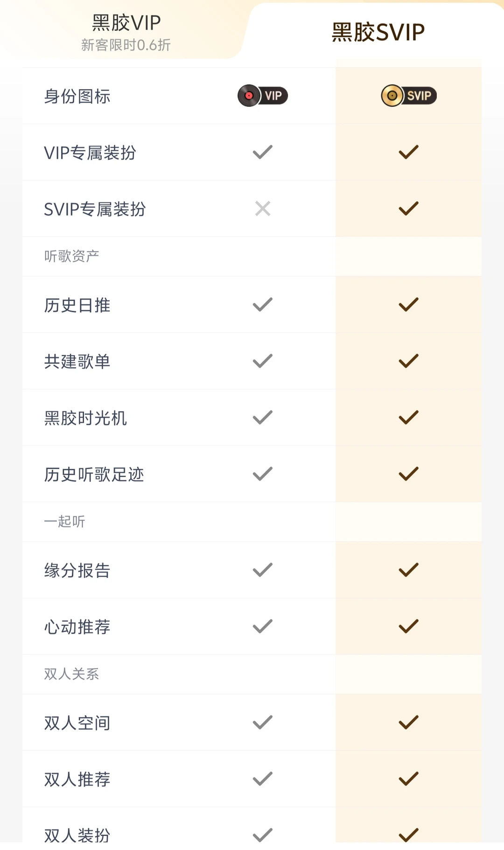Click the SVIP checkmark for SVIP专属装扮
This screenshot has width=504, height=850.
(409, 208)
